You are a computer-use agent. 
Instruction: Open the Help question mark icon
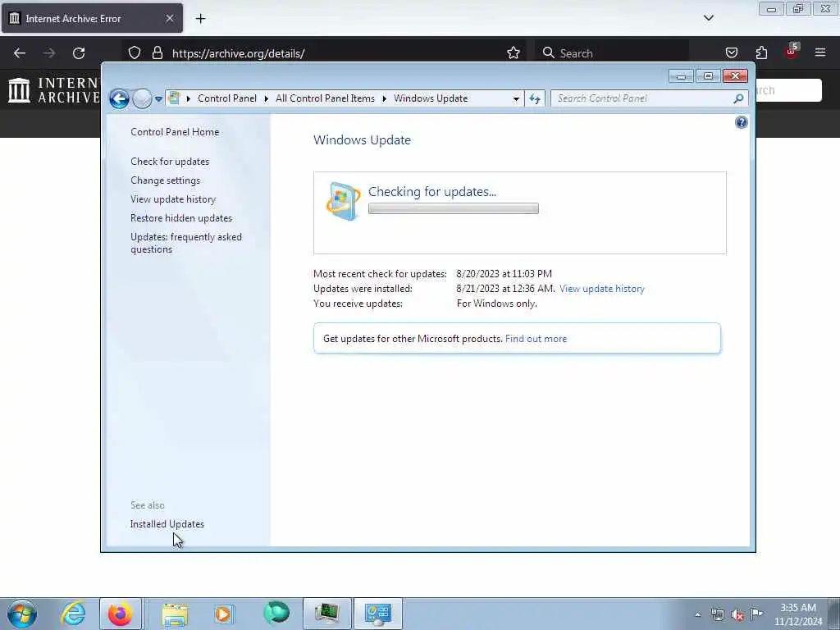[x=742, y=123]
